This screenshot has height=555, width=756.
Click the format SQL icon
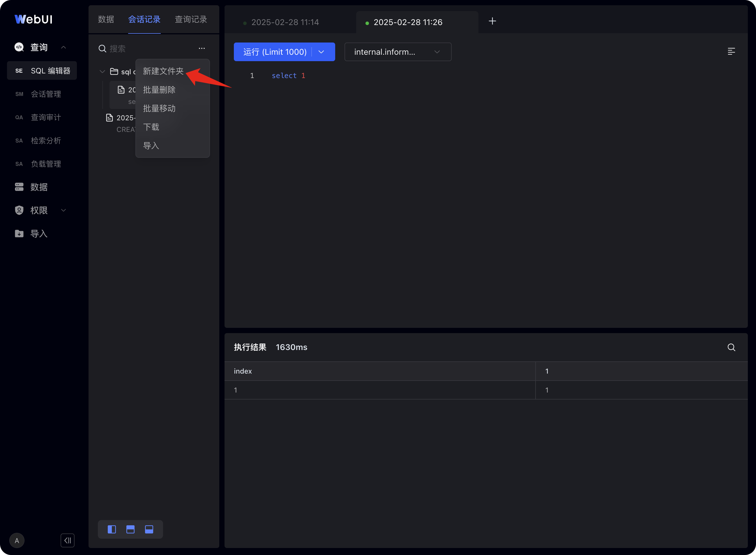(x=732, y=52)
